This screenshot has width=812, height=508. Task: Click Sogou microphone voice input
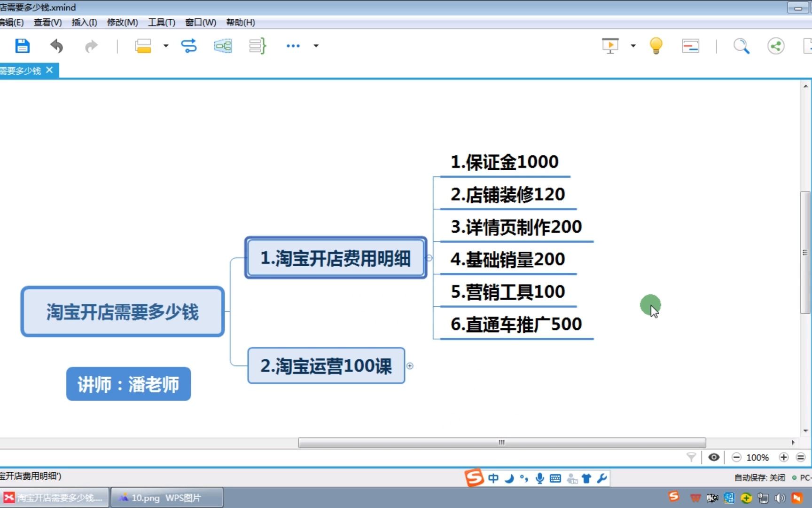pyautogui.click(x=540, y=478)
